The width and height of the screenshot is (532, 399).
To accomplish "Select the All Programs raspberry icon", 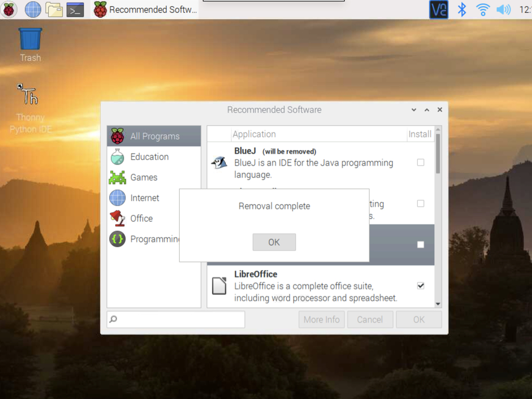I will 117,136.
